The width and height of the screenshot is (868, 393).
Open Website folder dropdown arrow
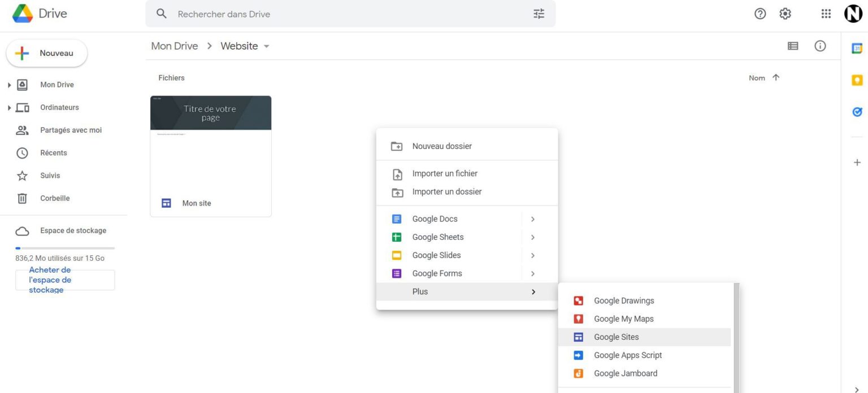tap(267, 46)
